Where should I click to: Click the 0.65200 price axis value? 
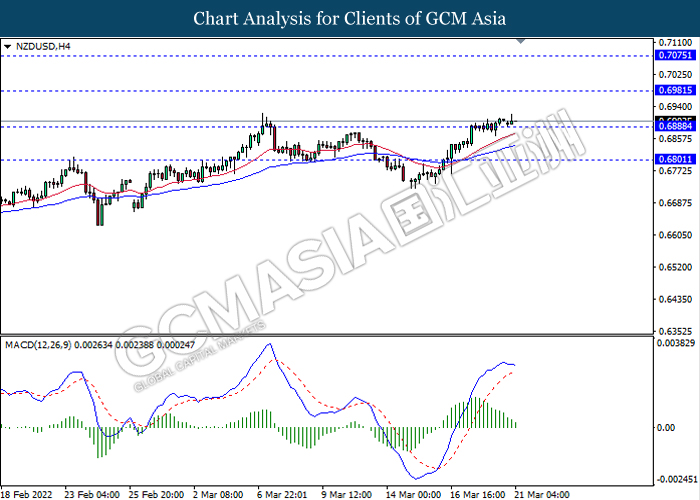pyautogui.click(x=675, y=267)
